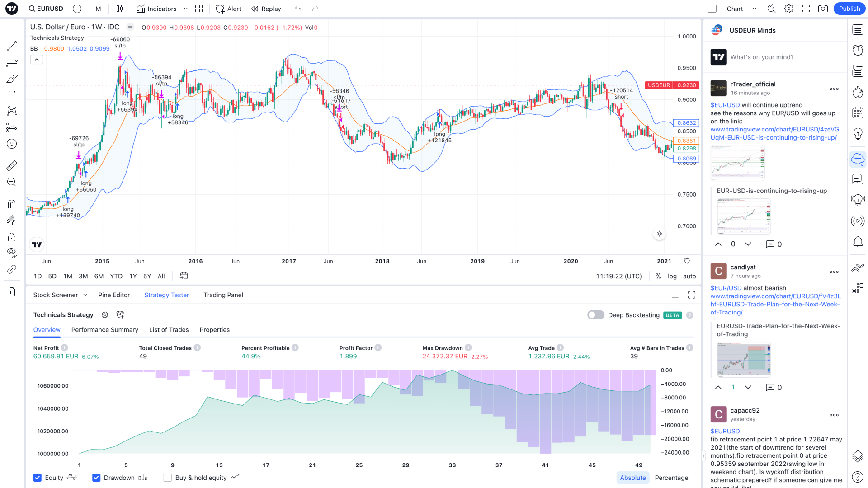Image resolution: width=868 pixels, height=488 pixels.
Task: Open the indicator templates grid
Action: (199, 9)
